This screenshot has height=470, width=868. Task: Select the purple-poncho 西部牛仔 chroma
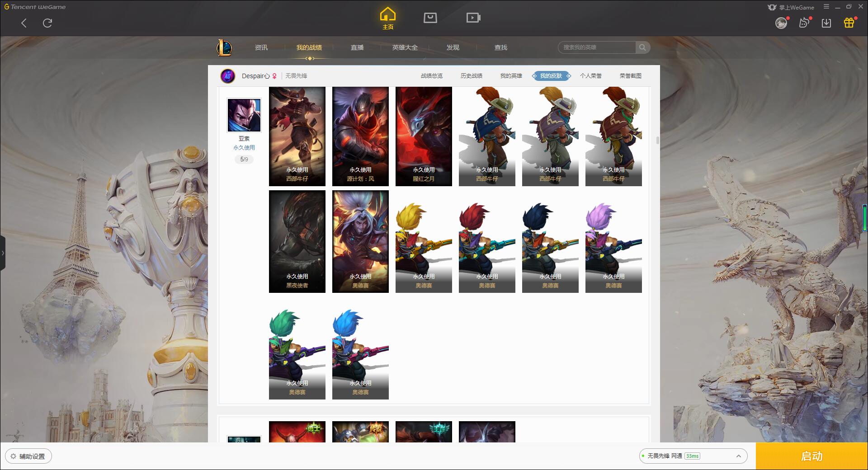point(550,136)
